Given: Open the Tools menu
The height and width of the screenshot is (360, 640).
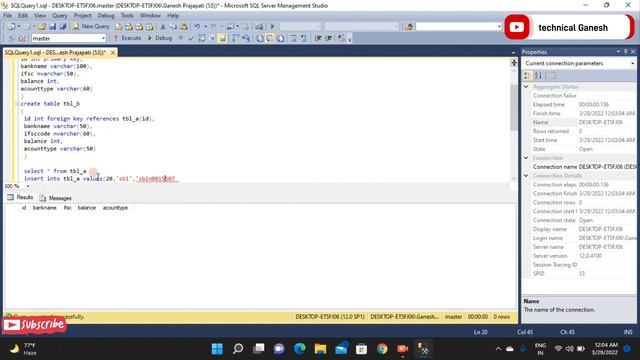Looking at the screenshot, I should click(x=127, y=16).
